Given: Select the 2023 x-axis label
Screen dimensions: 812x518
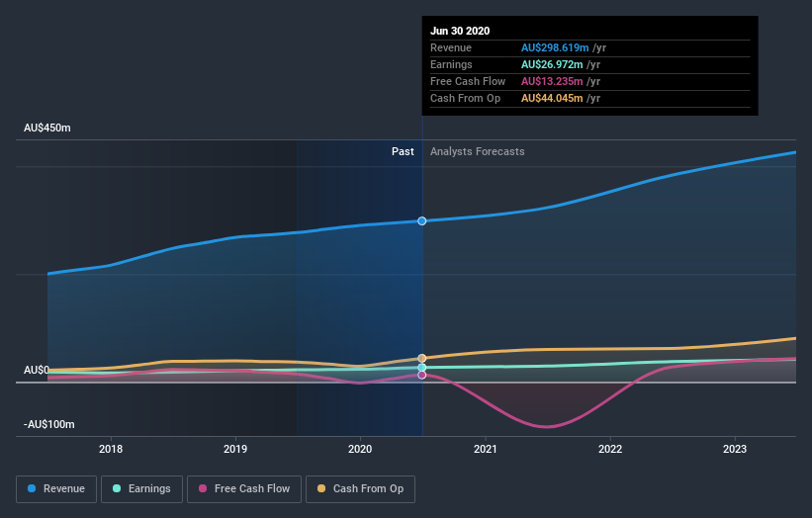Looking at the screenshot, I should (735, 449).
